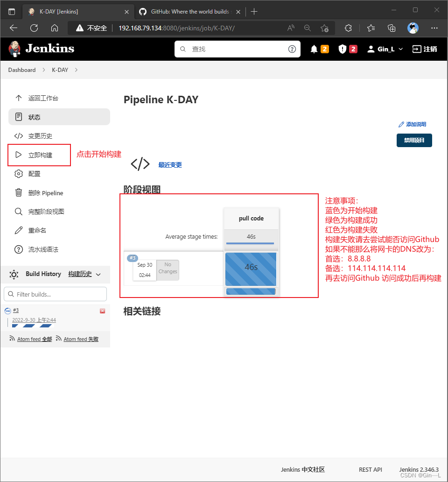Click the read aloud icon in address bar

tap(291, 28)
